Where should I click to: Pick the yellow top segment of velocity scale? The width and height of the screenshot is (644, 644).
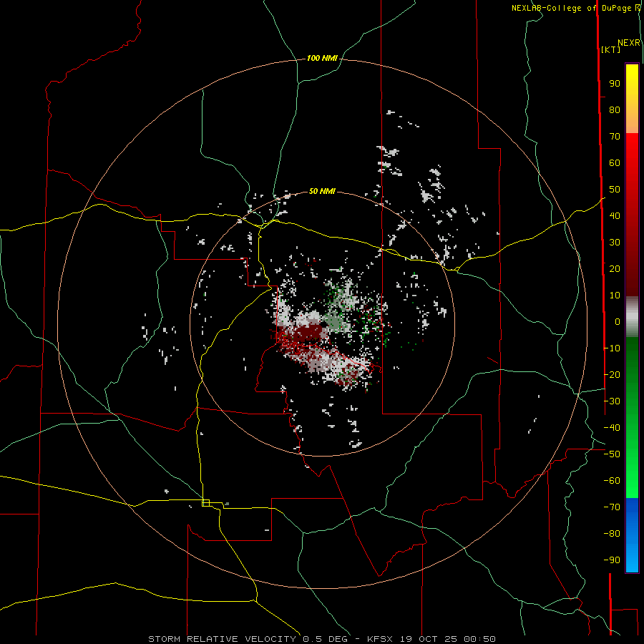(632, 99)
